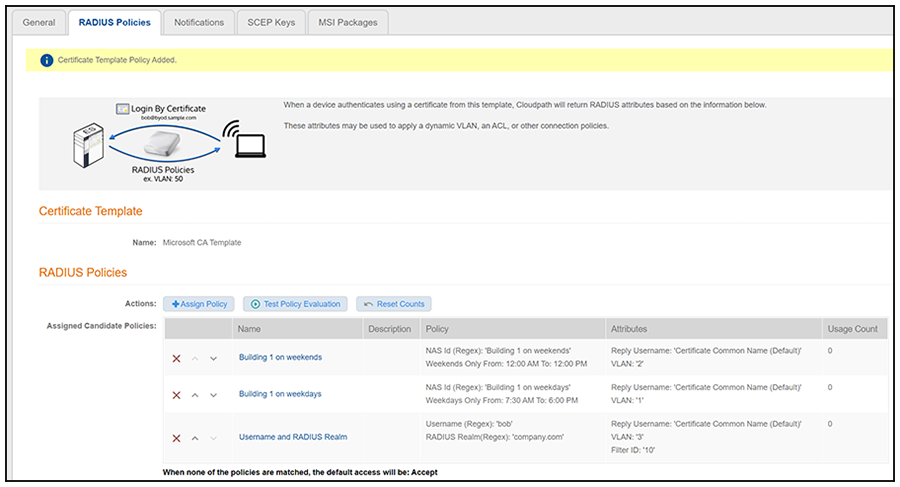900x487 pixels.
Task: Click the Assign Policy button
Action: click(x=199, y=304)
